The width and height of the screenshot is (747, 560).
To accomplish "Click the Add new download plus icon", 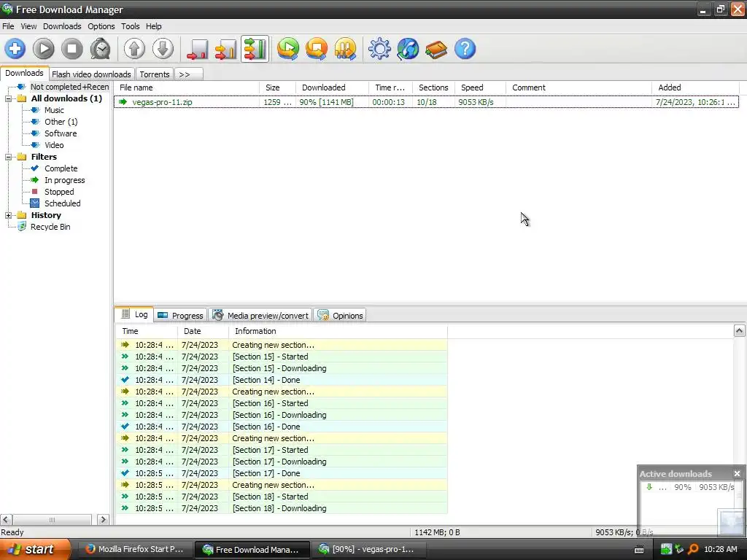I will tap(15, 49).
